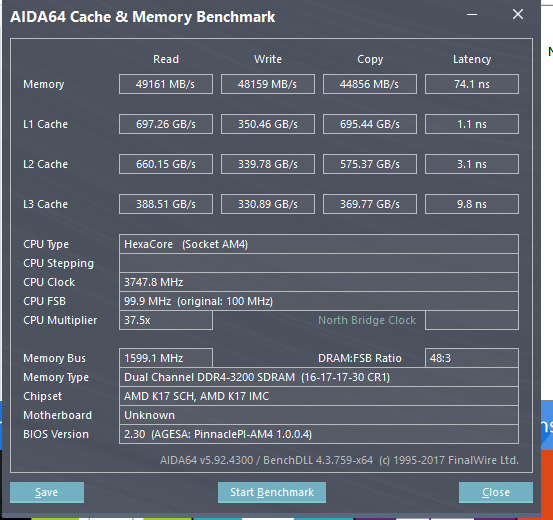The height and width of the screenshot is (520, 553).
Task: Select L2 Cache Copy 575.37 GB/s
Action: coord(370,164)
